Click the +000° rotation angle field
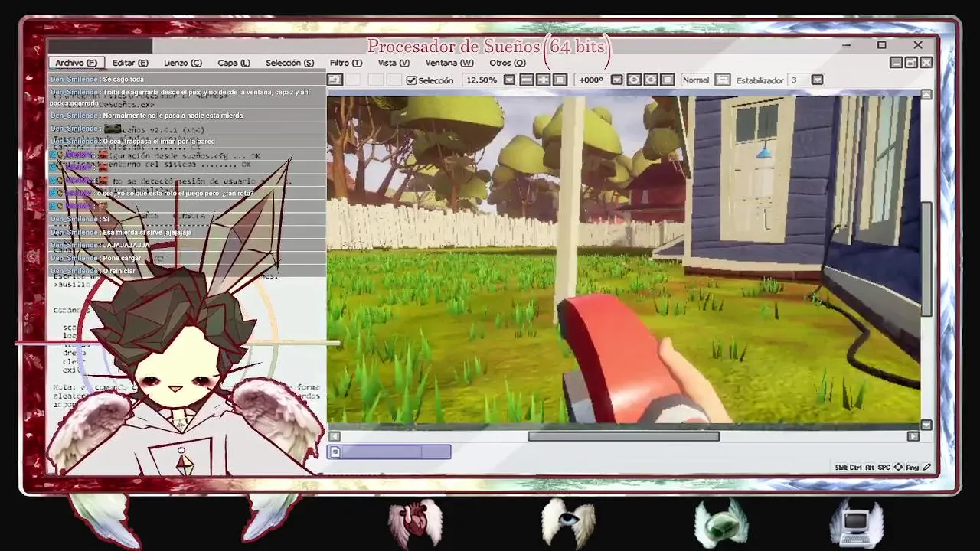The width and height of the screenshot is (980, 551). [591, 80]
